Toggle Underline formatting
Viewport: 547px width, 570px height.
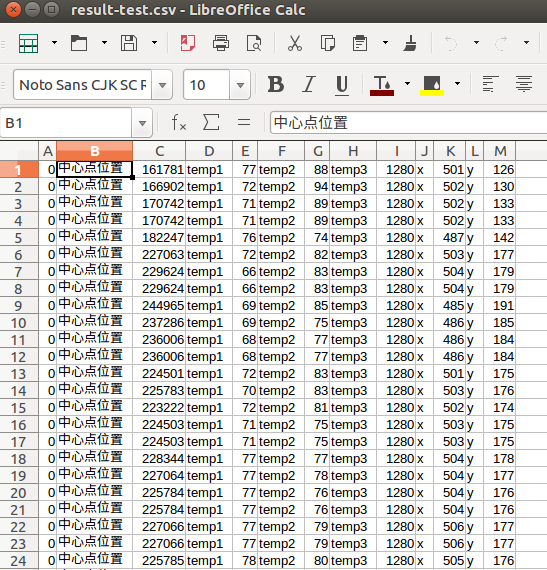[x=342, y=85]
